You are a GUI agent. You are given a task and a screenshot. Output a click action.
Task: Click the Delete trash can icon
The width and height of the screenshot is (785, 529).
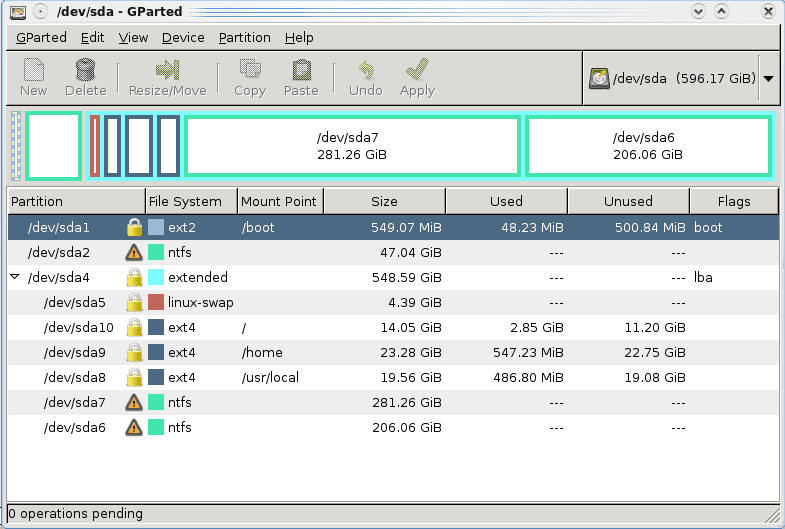[85, 70]
